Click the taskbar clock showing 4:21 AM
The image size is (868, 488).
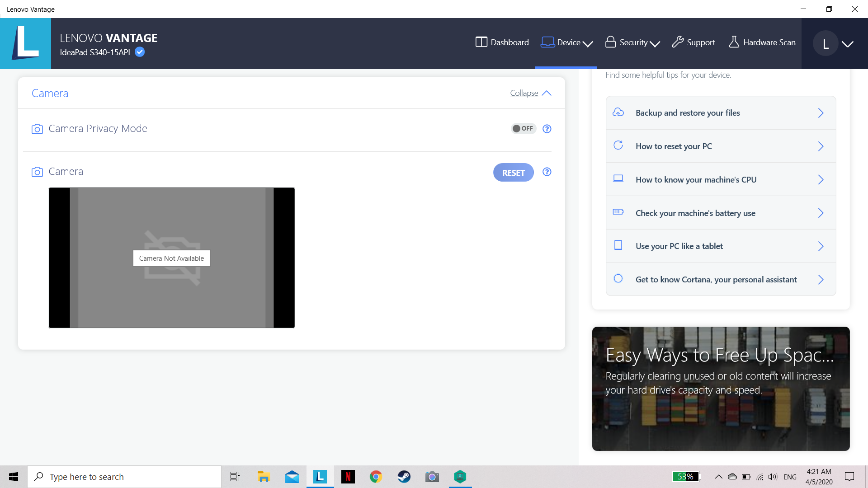click(x=819, y=477)
